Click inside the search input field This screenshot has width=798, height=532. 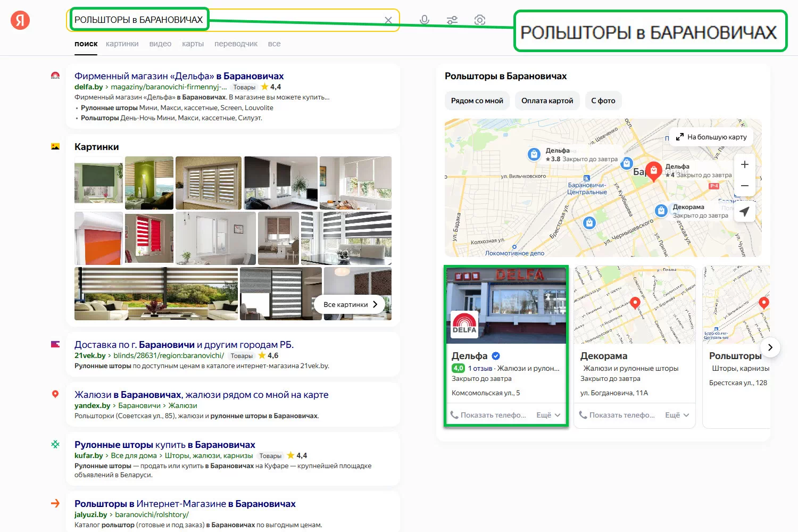(x=293, y=20)
